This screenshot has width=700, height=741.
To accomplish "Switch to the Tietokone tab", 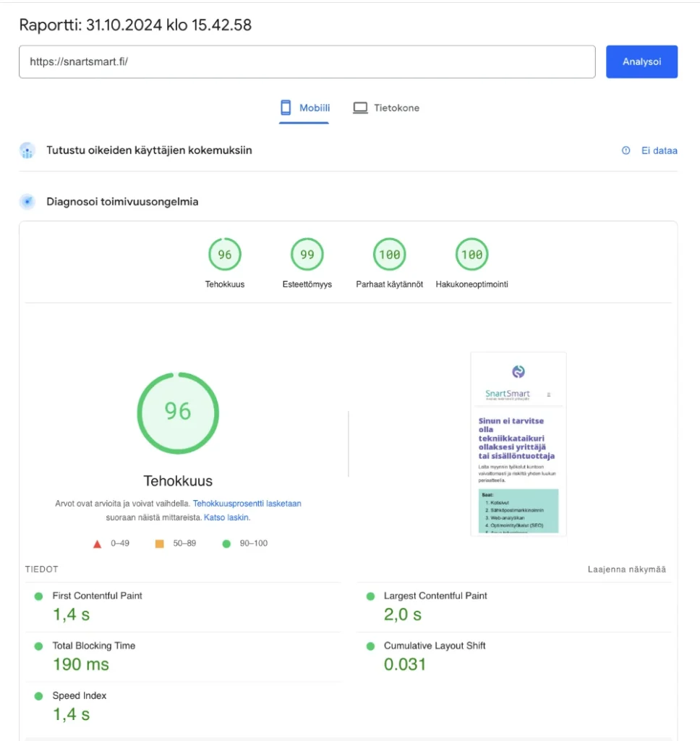I will click(386, 108).
